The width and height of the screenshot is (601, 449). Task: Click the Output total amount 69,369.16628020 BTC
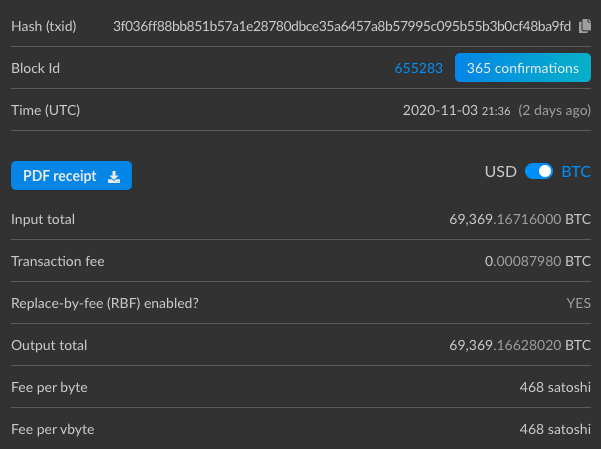pyautogui.click(x=520, y=345)
